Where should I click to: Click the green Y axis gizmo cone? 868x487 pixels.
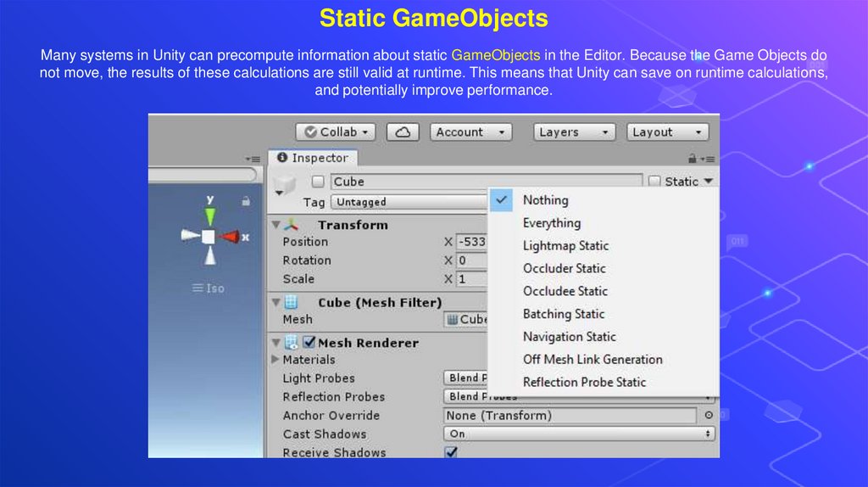coord(210,216)
